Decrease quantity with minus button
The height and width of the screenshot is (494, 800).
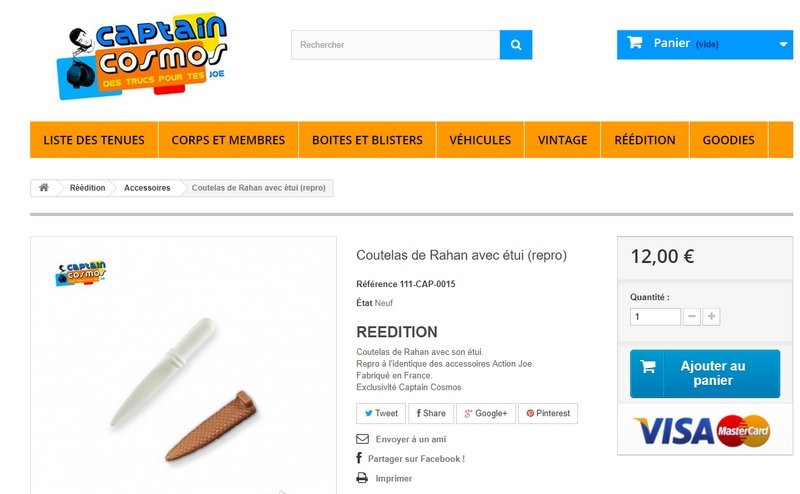(x=692, y=316)
